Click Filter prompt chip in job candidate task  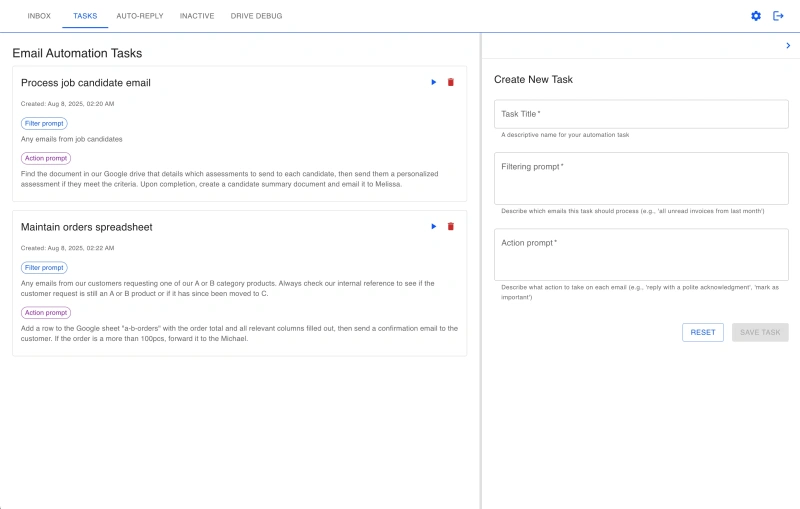44,123
